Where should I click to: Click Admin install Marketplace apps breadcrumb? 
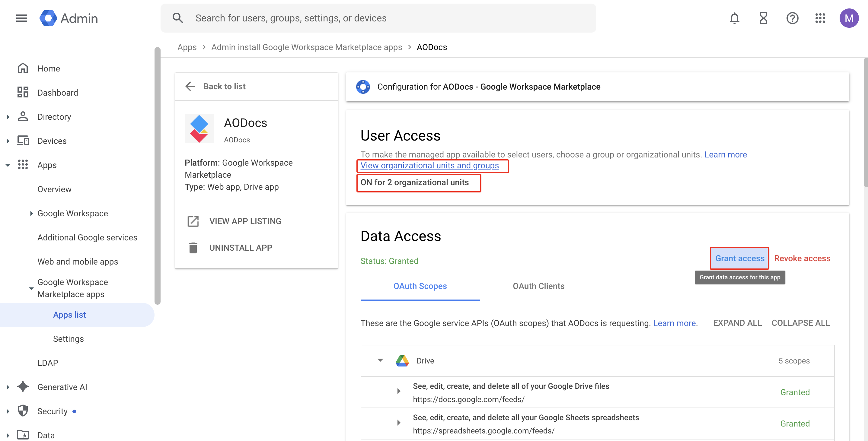pos(307,47)
